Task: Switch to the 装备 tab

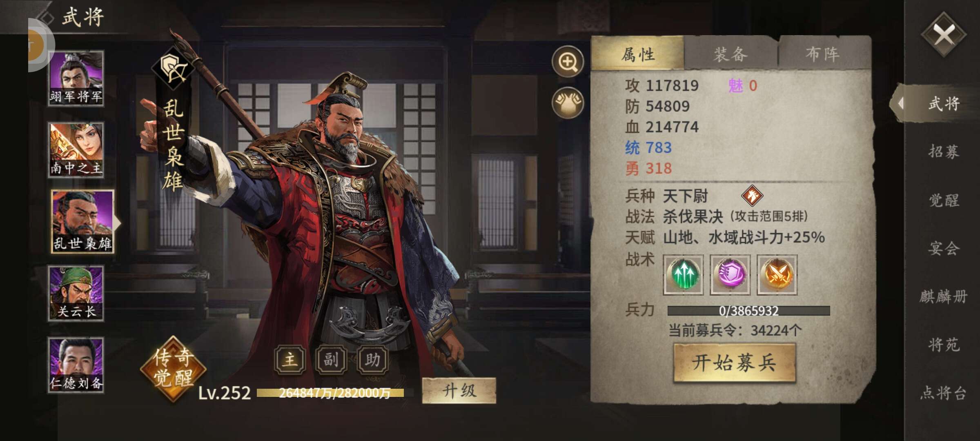Action: pos(731,54)
